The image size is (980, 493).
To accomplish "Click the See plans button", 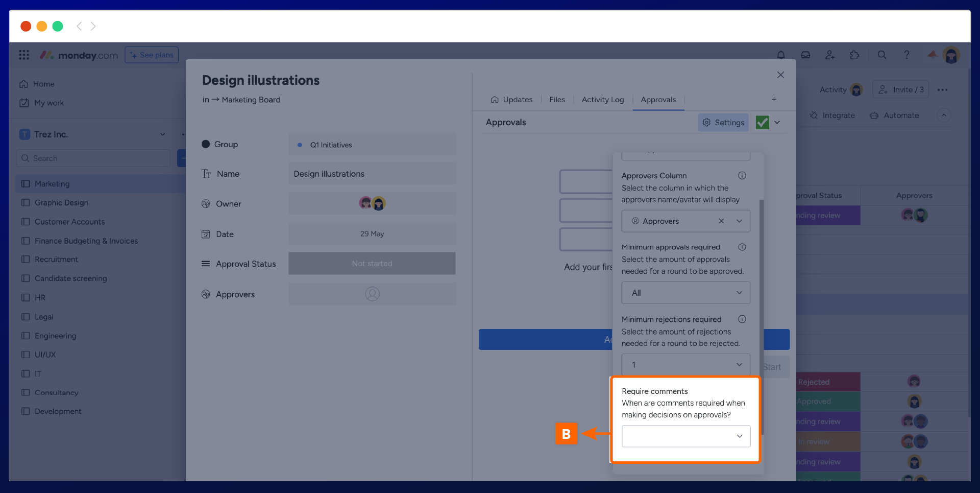I will [x=152, y=55].
